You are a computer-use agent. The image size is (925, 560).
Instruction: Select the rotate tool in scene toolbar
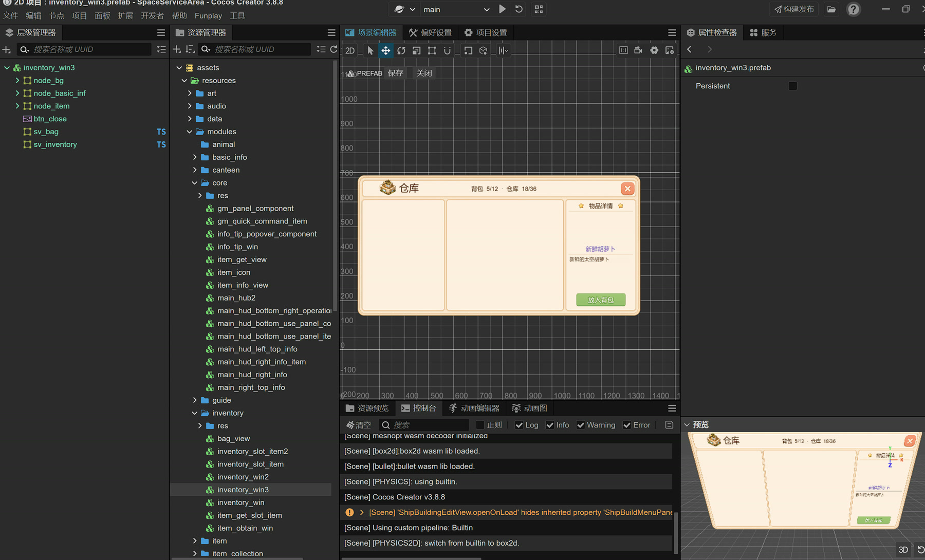click(x=401, y=50)
